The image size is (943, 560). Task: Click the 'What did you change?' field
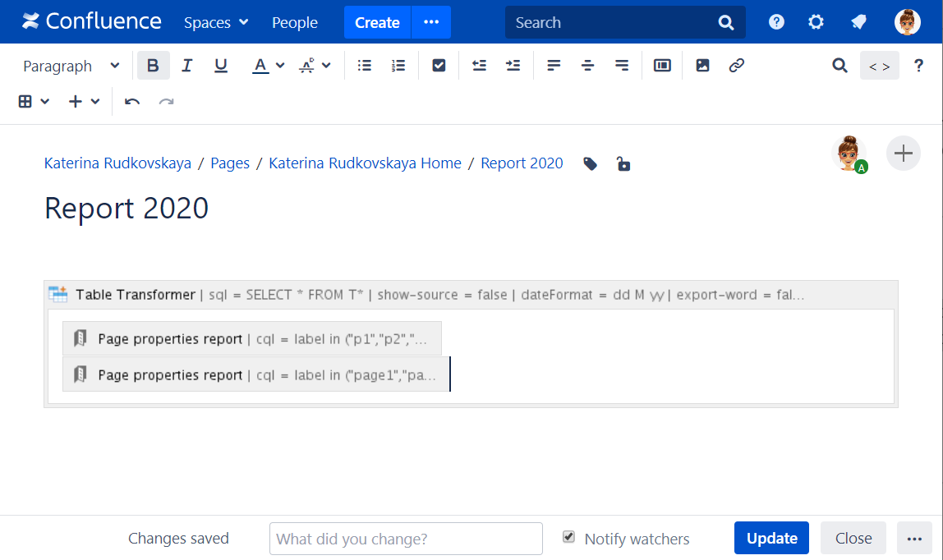(x=406, y=539)
